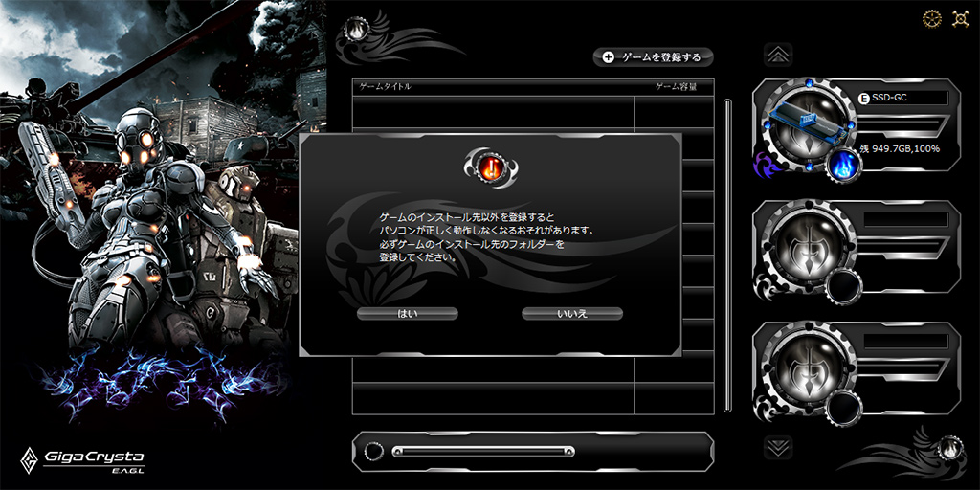Screen dimensions: 980x490
Task: Click the crossed close icon at top right
Action: [x=961, y=19]
